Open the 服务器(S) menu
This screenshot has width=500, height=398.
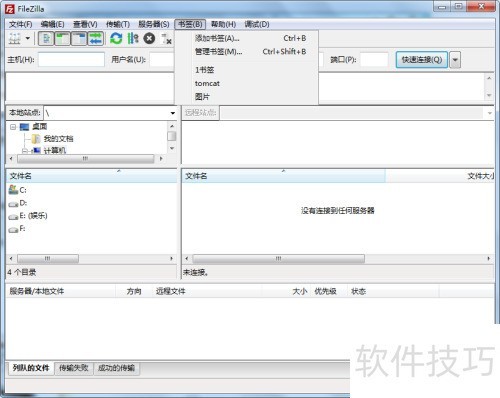click(x=154, y=24)
